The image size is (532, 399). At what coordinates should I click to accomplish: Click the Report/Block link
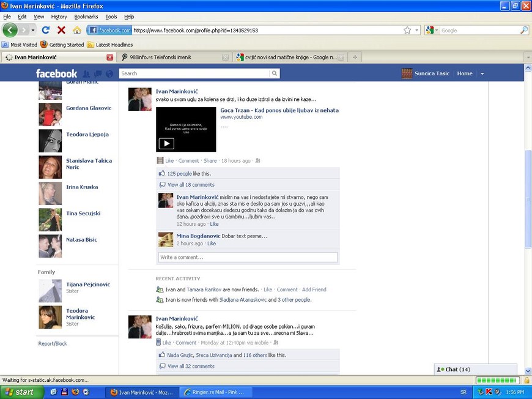[53, 343]
